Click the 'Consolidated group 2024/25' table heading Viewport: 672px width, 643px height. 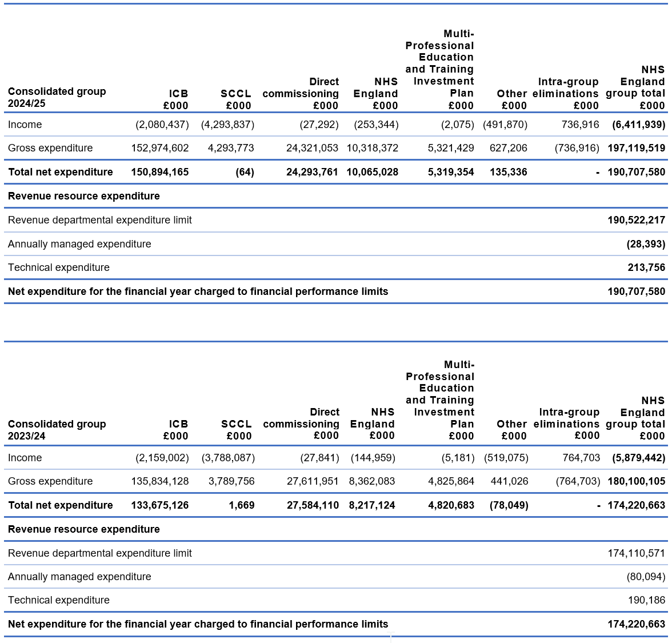(57, 97)
